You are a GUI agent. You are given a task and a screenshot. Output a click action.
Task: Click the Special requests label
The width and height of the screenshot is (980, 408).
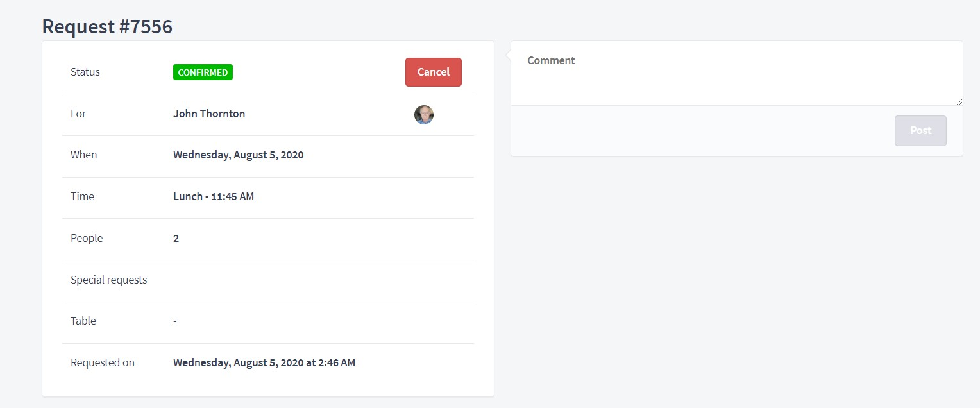click(x=108, y=280)
